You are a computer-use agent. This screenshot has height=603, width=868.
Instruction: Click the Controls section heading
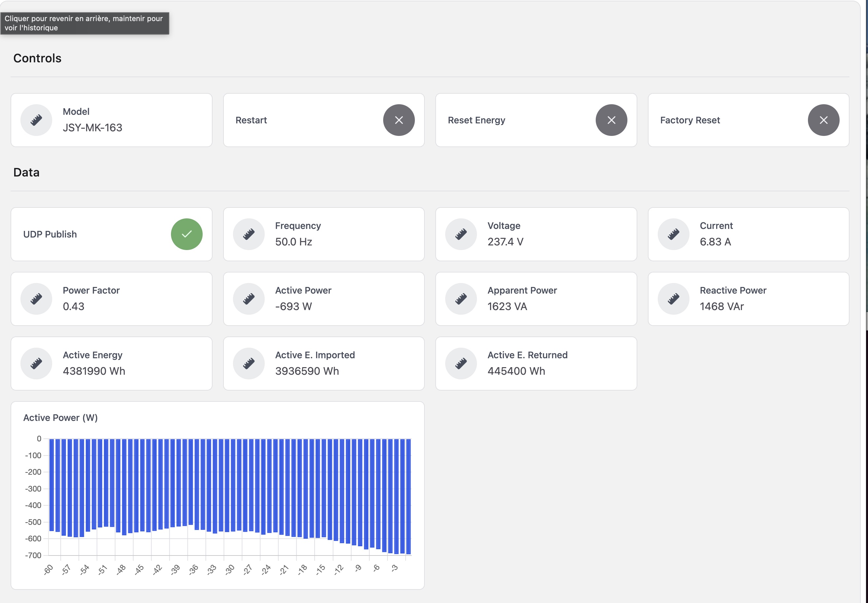[37, 58]
